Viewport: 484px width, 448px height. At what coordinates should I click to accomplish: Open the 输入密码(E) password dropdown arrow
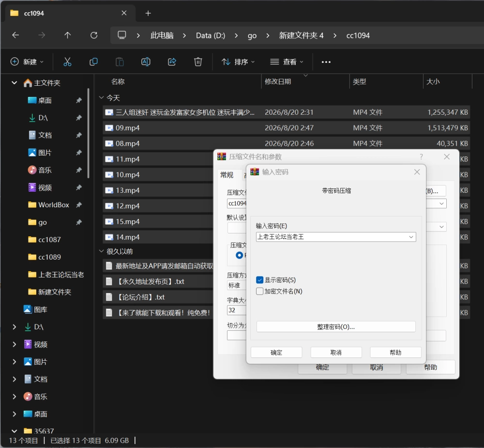pos(411,237)
